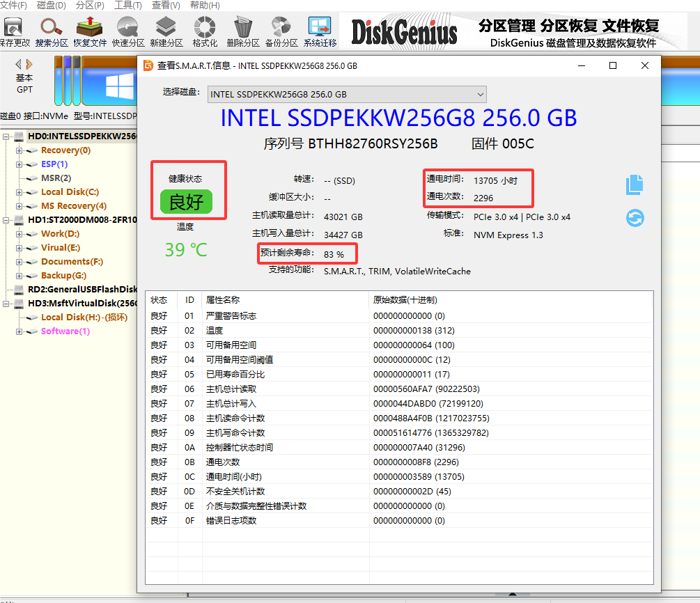This screenshot has height=603, width=700.
Task: Maximize the S.M.A.R.T. info dialog
Action: click(x=613, y=65)
